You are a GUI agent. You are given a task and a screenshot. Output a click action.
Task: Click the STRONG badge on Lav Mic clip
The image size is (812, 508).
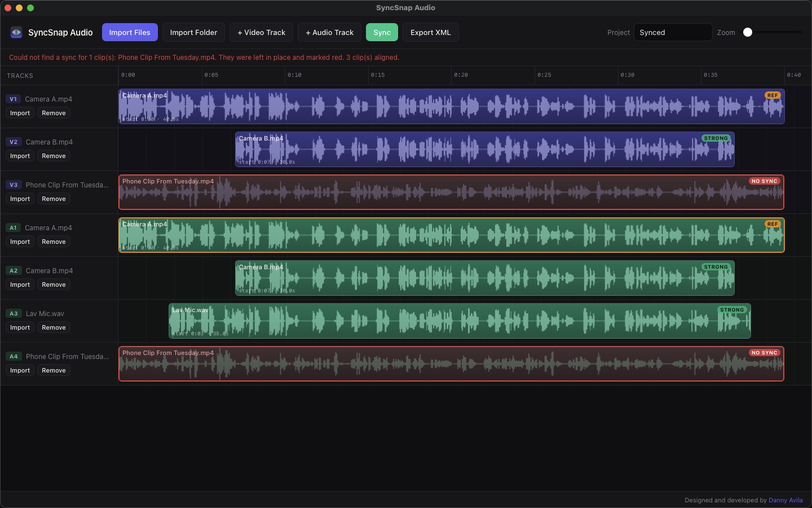[732, 310]
